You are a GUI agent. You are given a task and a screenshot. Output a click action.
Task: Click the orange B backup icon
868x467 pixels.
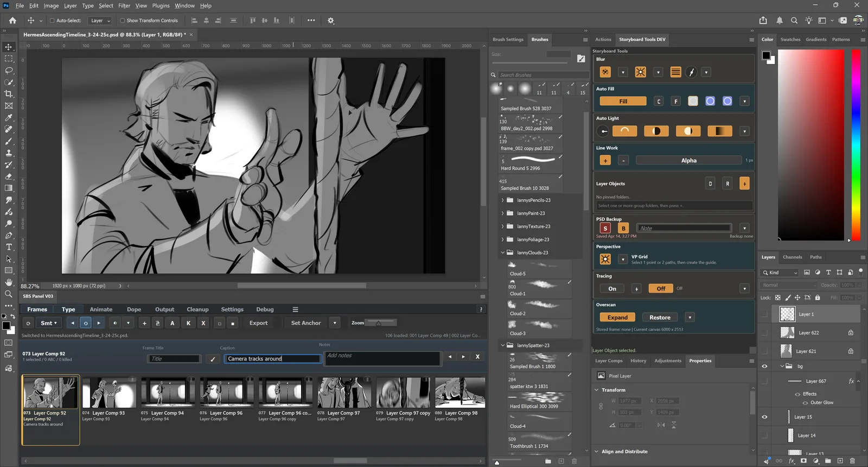(x=623, y=228)
